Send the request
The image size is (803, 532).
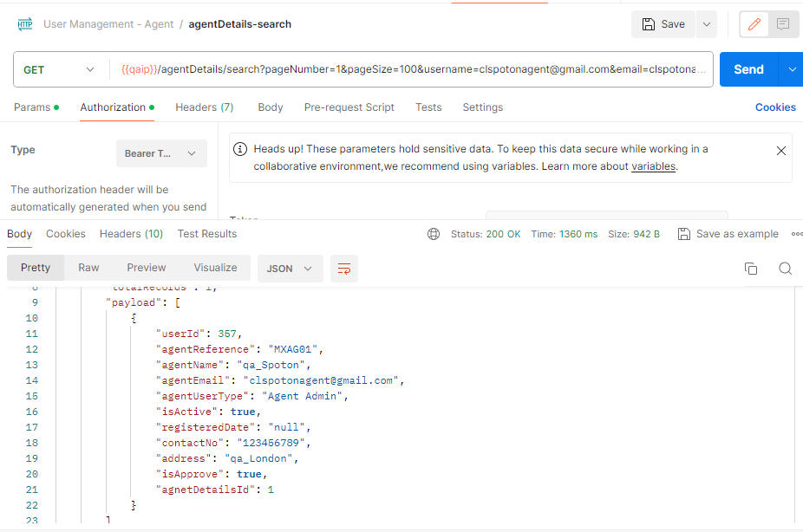[748, 69]
